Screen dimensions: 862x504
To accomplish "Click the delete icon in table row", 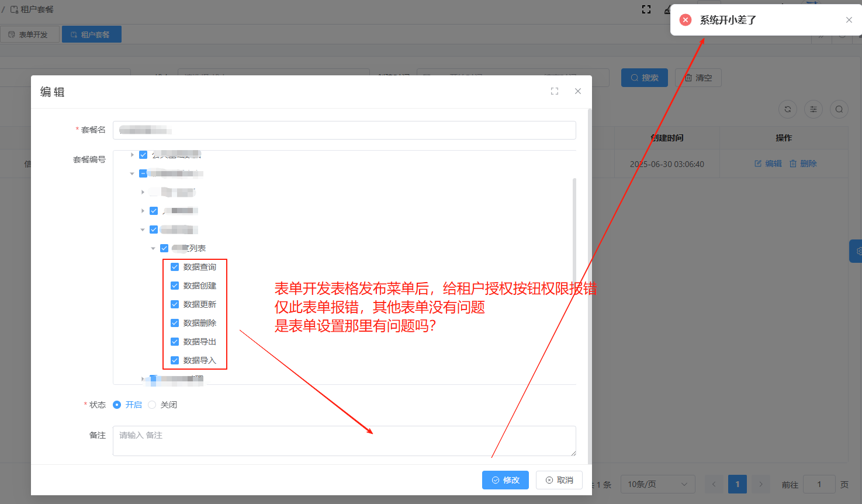I will tap(803, 164).
